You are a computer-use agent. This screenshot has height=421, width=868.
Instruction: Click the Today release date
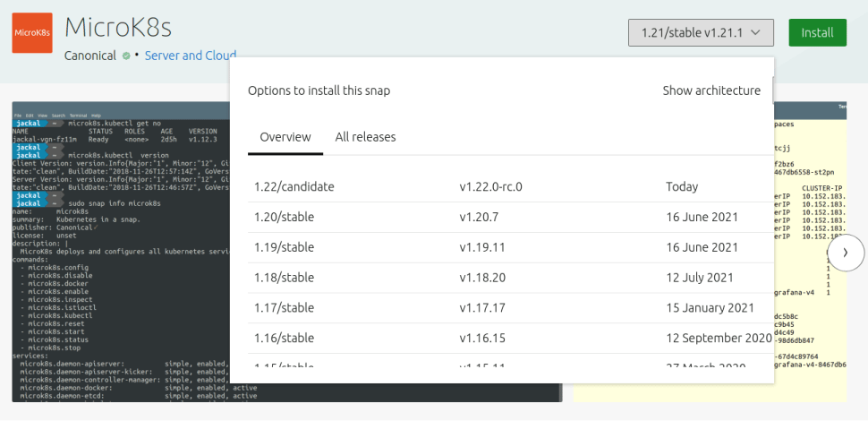pyautogui.click(x=682, y=187)
